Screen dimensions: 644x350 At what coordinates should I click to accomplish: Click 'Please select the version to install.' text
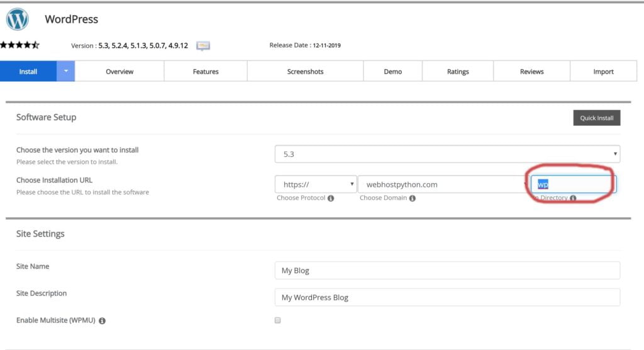click(67, 162)
